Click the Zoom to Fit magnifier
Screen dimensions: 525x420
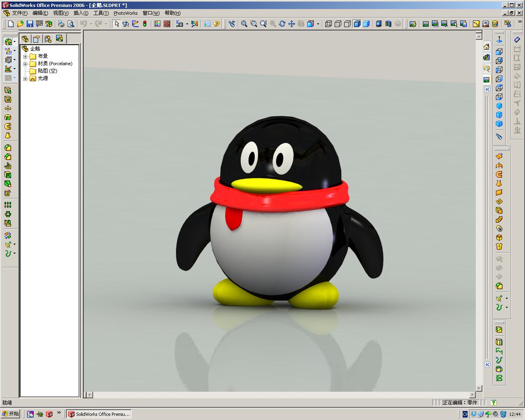(x=244, y=24)
